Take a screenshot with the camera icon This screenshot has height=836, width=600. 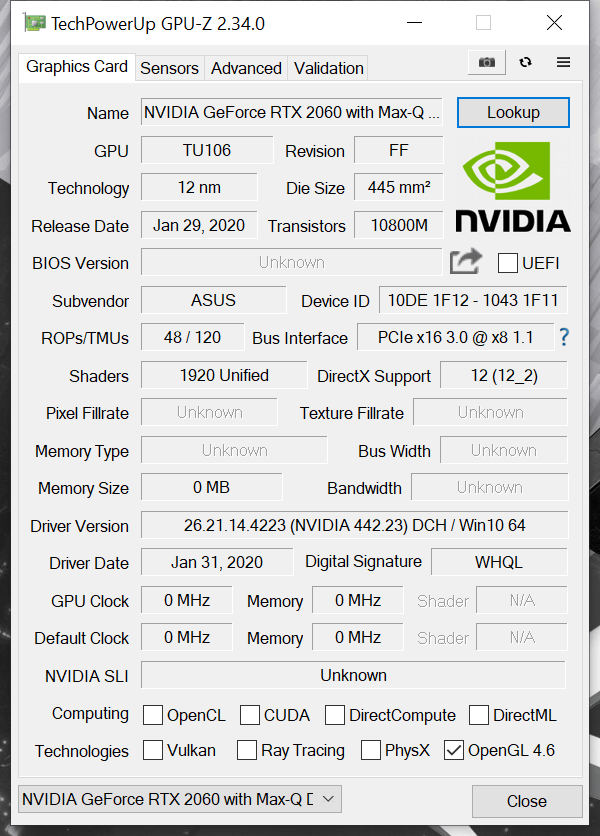(x=486, y=62)
